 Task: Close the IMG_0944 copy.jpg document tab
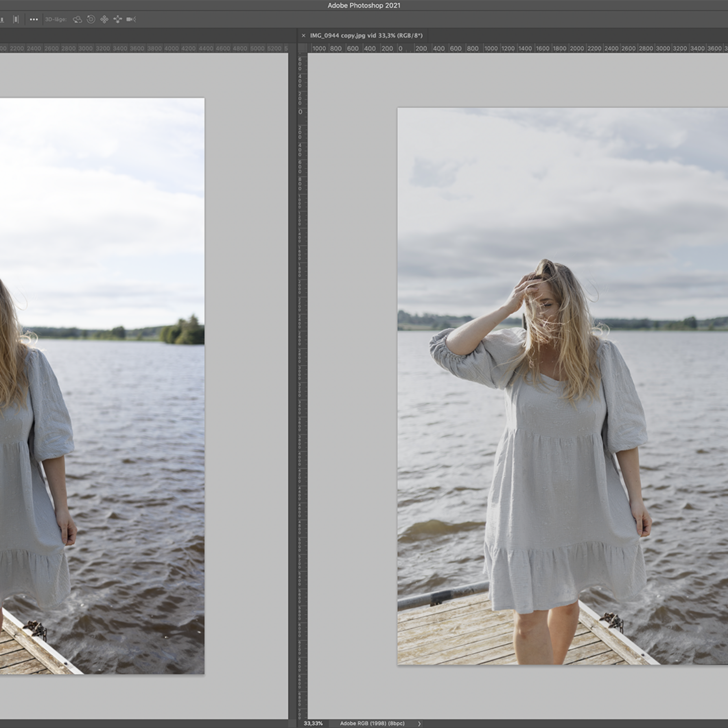point(303,35)
